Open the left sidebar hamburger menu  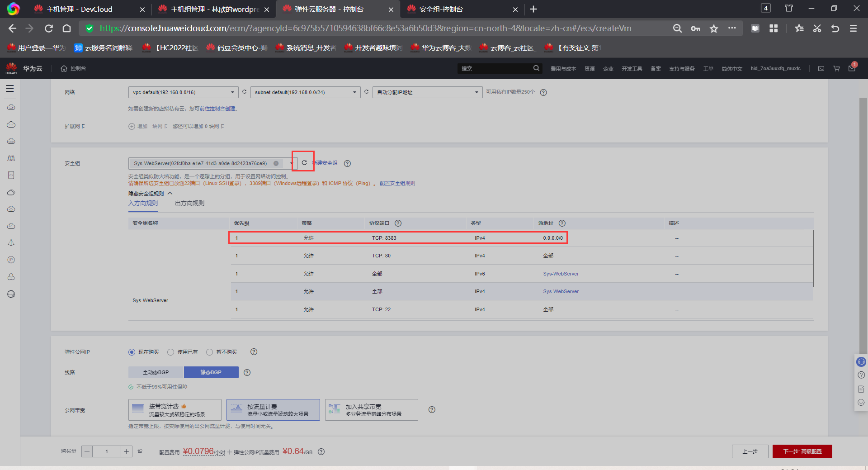pyautogui.click(x=10, y=89)
